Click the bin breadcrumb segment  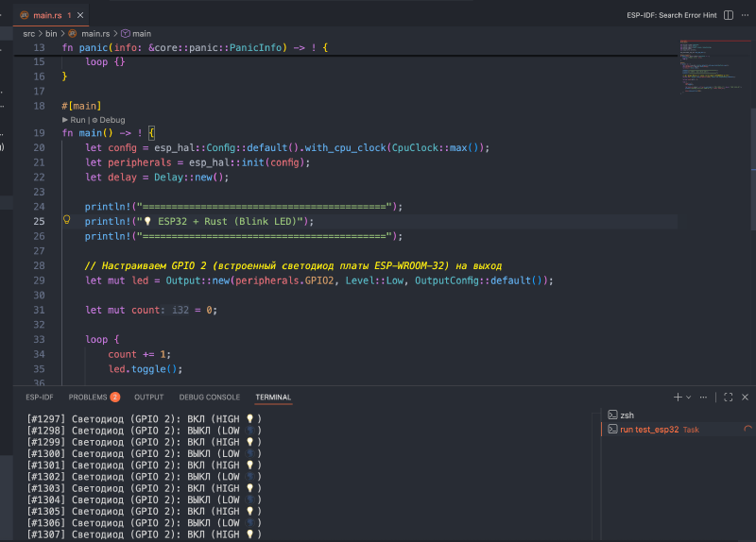[51, 34]
